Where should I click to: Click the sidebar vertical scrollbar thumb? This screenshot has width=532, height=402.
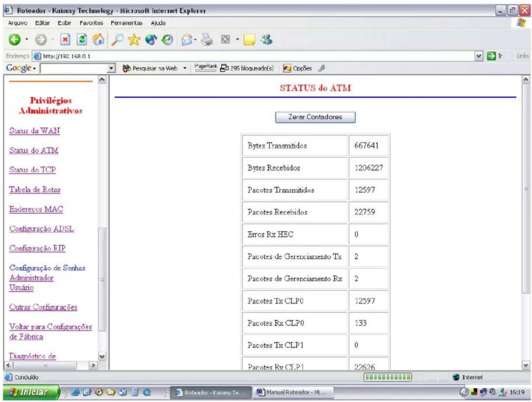point(103,279)
